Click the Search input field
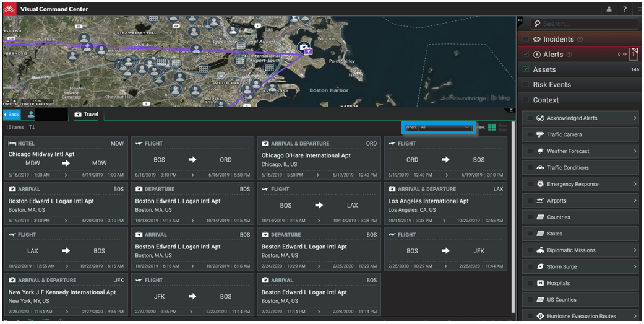 click(584, 24)
